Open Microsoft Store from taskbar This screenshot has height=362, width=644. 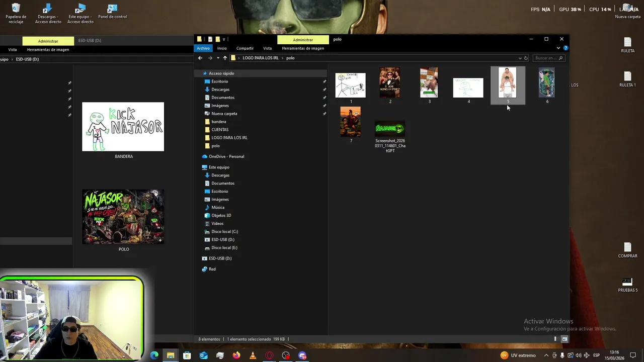click(x=187, y=355)
